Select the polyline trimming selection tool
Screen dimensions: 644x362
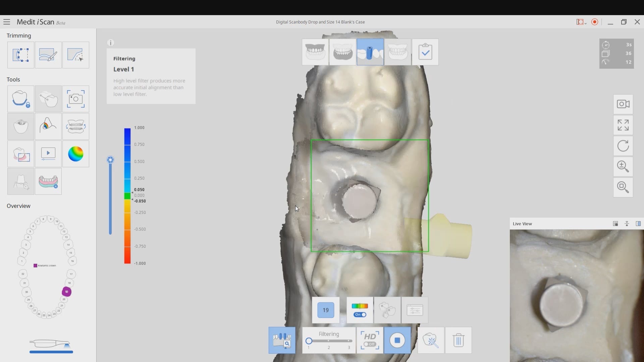[x=76, y=55]
